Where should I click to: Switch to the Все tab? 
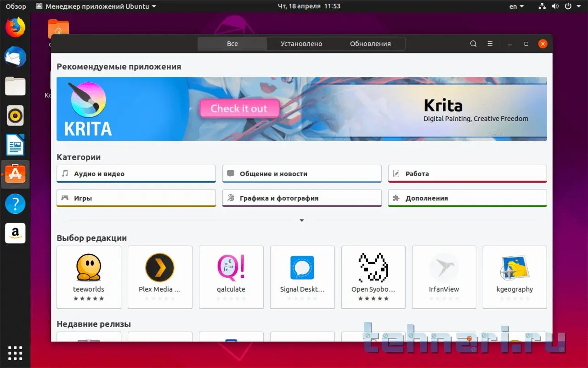[232, 44]
